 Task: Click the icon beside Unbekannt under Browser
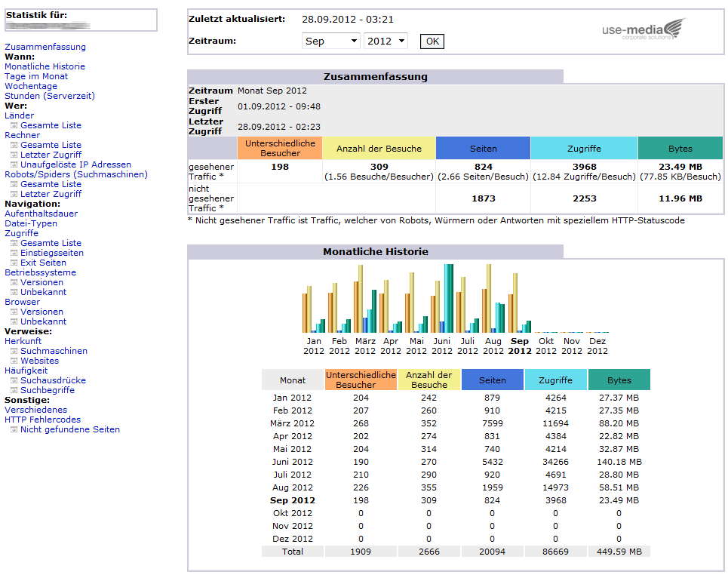(x=14, y=321)
